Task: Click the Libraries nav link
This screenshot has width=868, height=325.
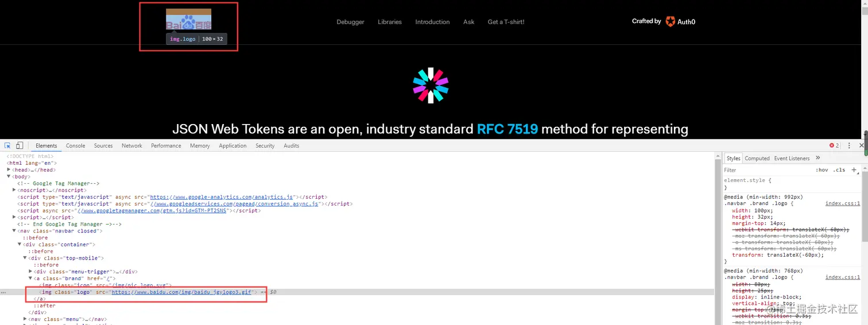Action: click(390, 22)
